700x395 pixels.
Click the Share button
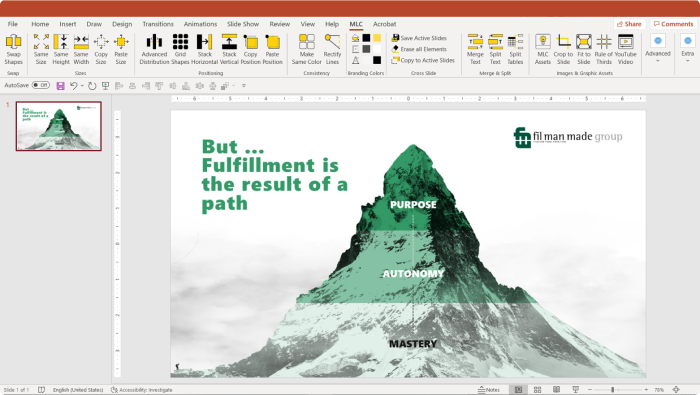(x=629, y=24)
